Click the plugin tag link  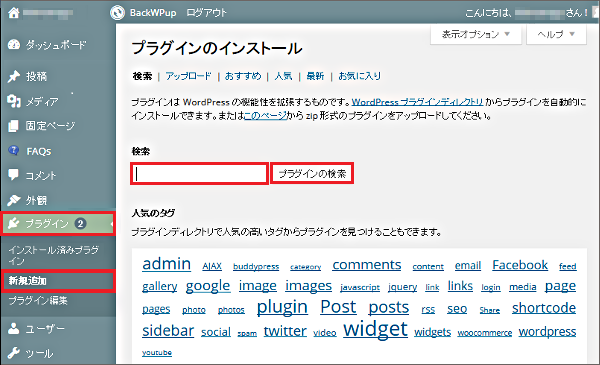tap(282, 307)
